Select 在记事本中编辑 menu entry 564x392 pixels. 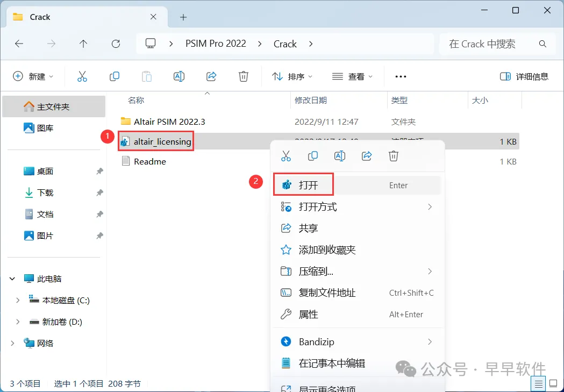[x=357, y=363]
